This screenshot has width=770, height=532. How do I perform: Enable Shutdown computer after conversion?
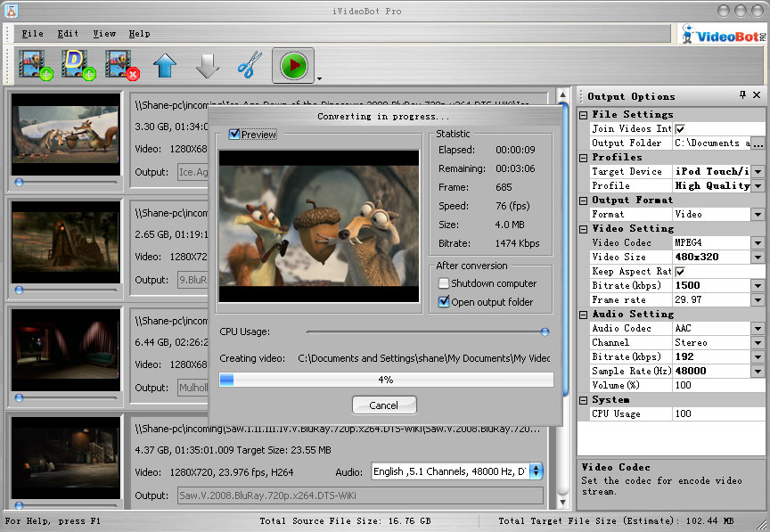pyautogui.click(x=444, y=283)
